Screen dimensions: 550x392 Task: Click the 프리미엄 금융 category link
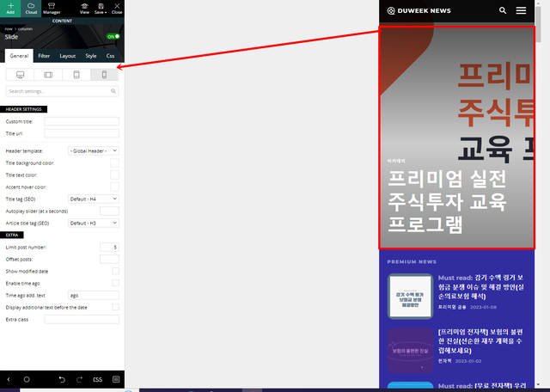tap(452, 307)
